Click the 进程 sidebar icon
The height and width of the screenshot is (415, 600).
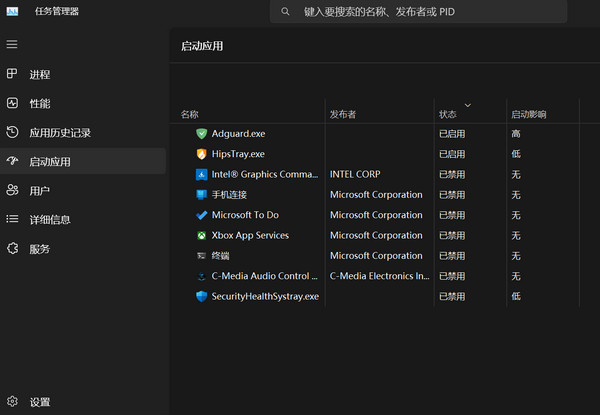pos(12,73)
